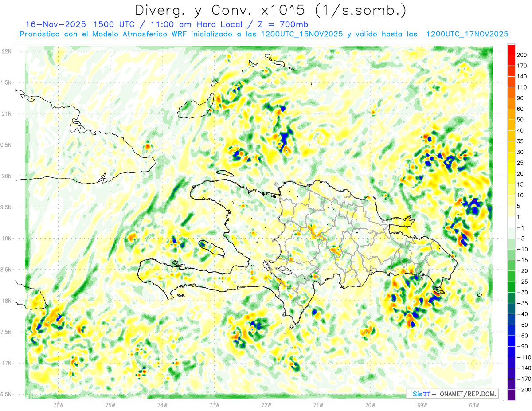Click the colorbar value '200' at top
This screenshot has width=532, height=411.
[522, 55]
